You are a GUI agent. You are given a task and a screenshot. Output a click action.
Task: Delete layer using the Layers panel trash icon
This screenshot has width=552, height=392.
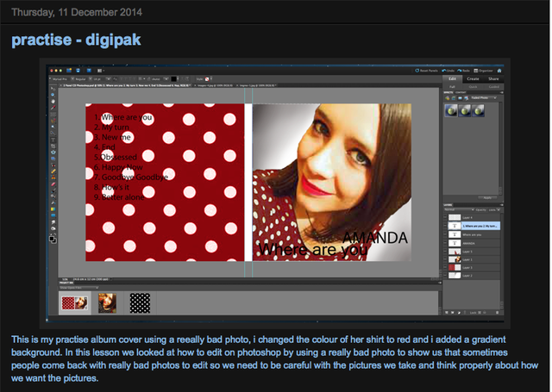tap(497, 312)
